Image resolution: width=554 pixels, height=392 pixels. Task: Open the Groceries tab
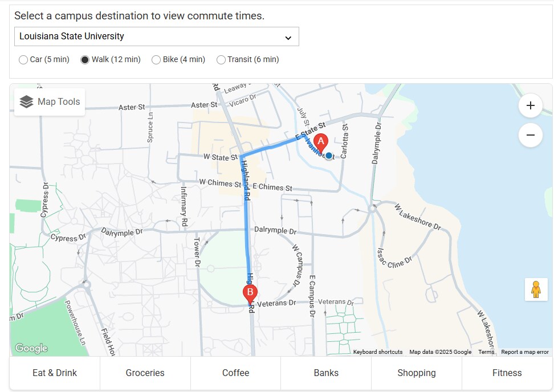(145, 373)
